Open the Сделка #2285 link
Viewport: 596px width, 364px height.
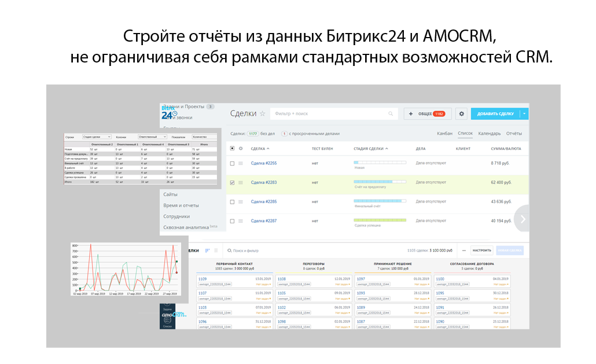point(264,202)
